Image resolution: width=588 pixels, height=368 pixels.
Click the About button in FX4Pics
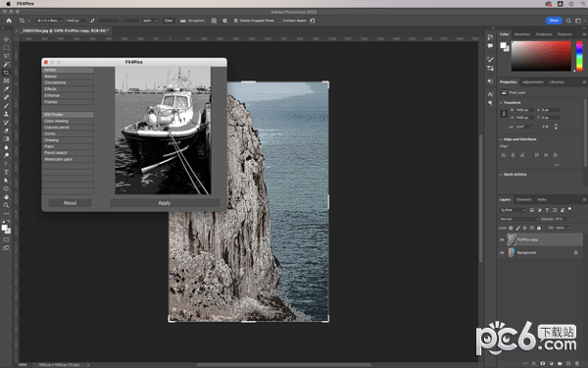70,203
